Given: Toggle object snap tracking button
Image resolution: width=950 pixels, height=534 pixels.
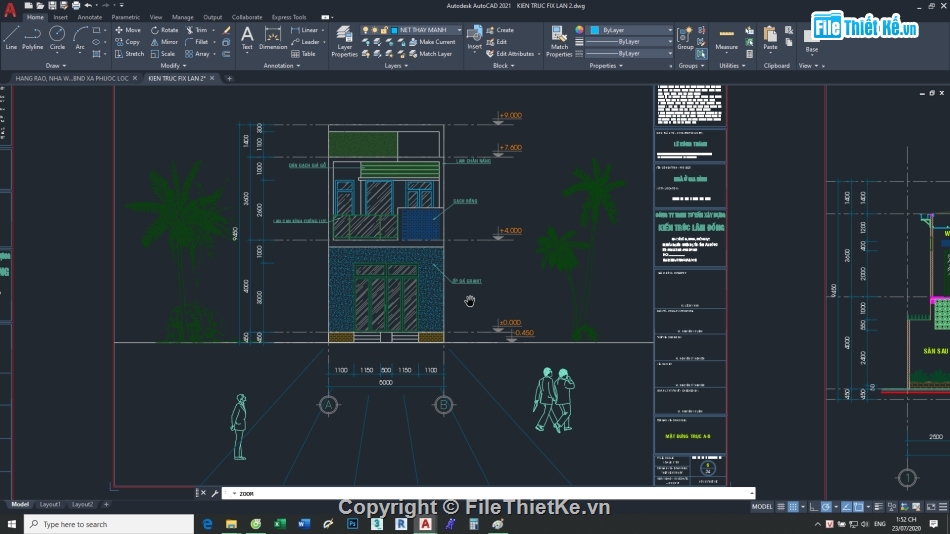Looking at the screenshot, I should coord(846,507).
